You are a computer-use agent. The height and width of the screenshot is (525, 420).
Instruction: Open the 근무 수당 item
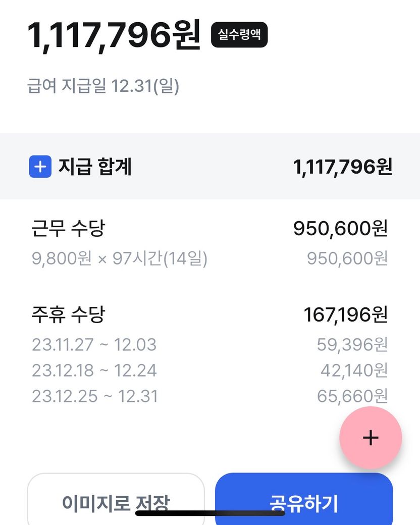[x=68, y=229]
